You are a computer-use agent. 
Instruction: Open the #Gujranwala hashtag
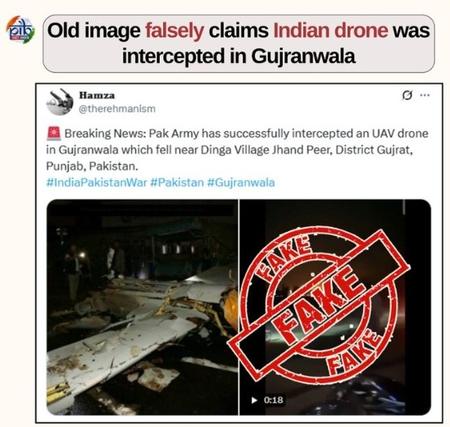coord(241,182)
